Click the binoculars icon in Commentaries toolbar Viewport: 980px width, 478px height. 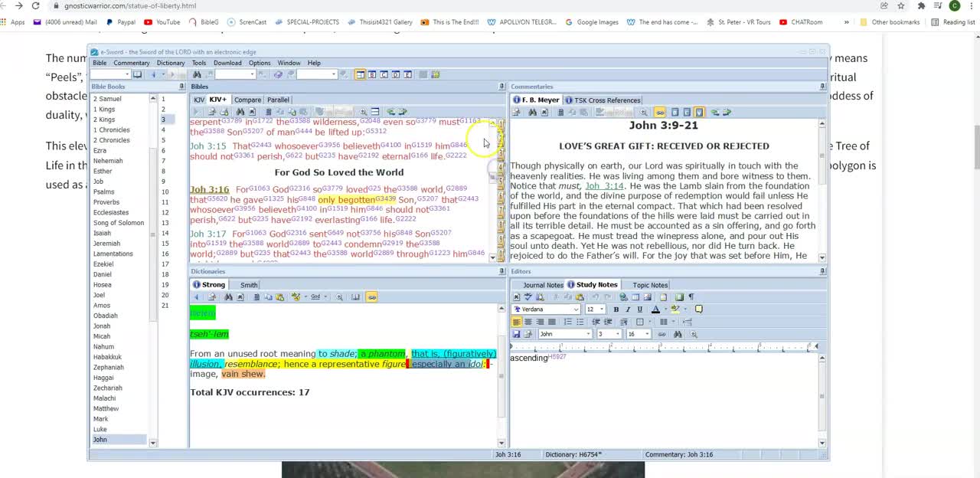click(532, 113)
